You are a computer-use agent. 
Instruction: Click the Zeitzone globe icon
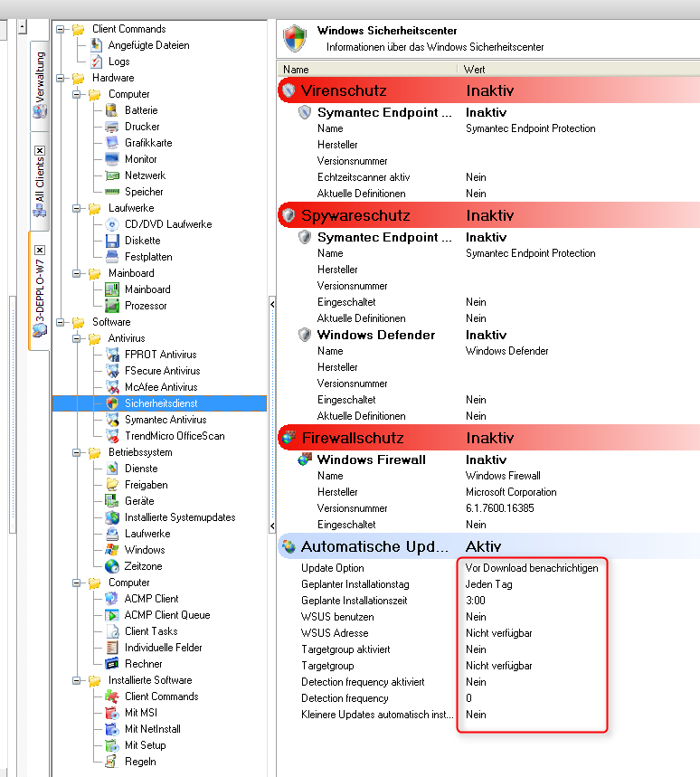pos(112,566)
